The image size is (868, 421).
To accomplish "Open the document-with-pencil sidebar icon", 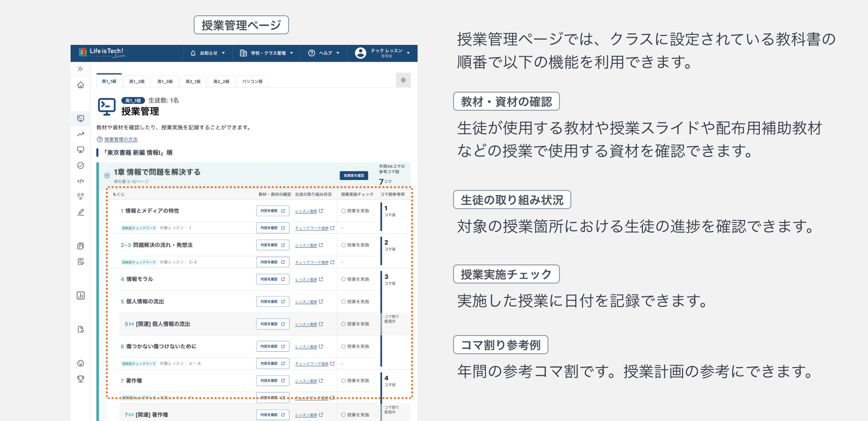I will (x=81, y=262).
